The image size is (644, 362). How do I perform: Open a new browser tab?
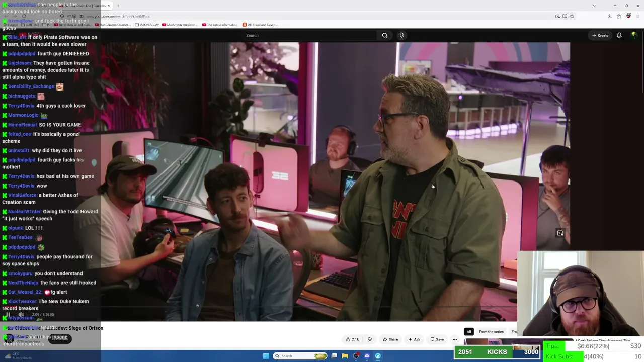coord(118,6)
